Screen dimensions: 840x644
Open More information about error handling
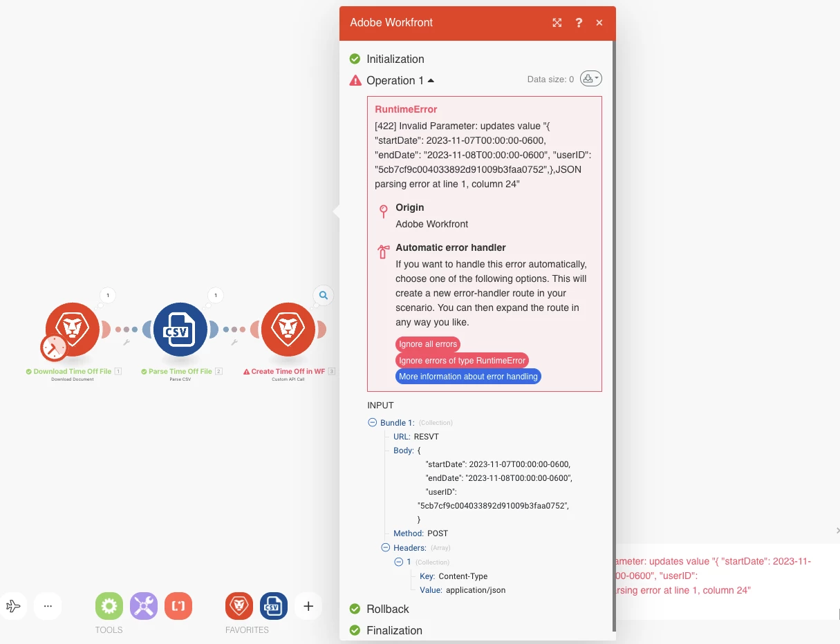468,377
